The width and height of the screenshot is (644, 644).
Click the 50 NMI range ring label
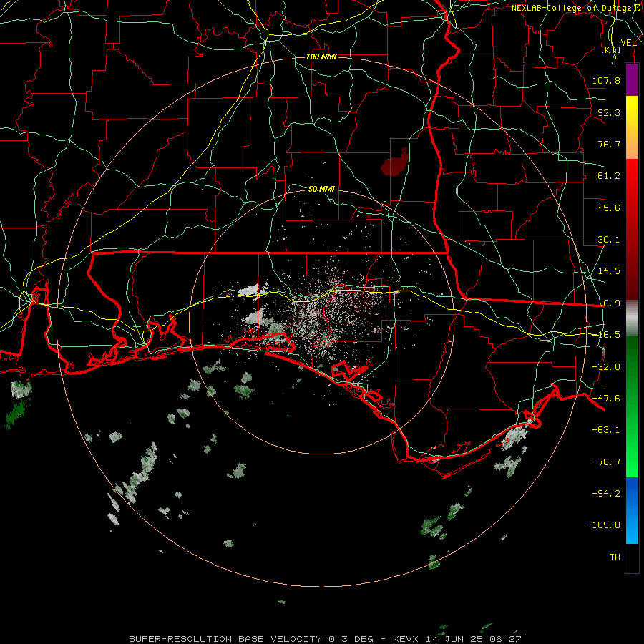pyautogui.click(x=321, y=189)
